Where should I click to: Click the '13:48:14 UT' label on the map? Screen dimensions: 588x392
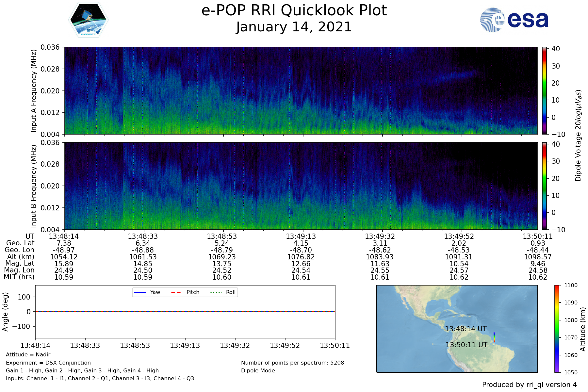tap(465, 329)
